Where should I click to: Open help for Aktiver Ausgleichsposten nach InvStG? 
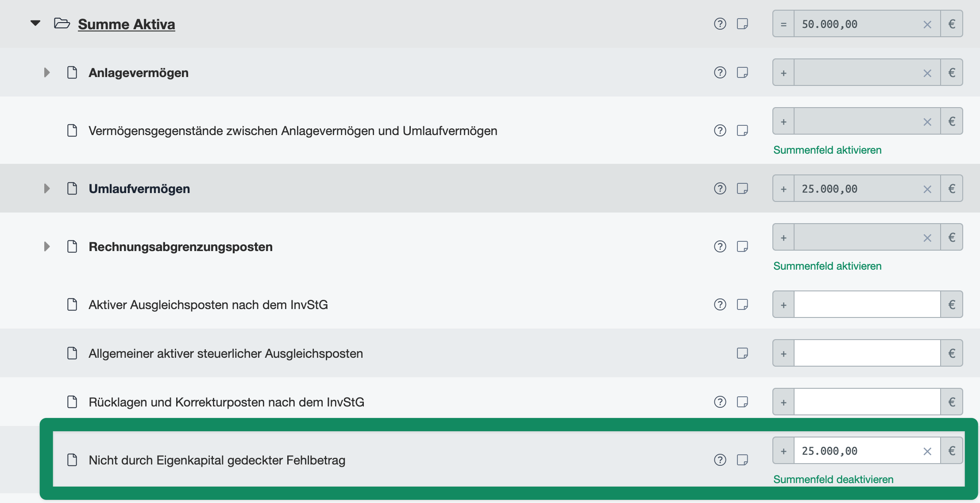720,305
